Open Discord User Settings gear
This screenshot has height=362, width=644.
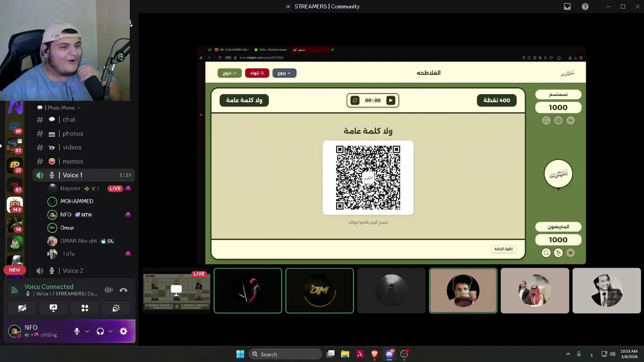pos(123,331)
